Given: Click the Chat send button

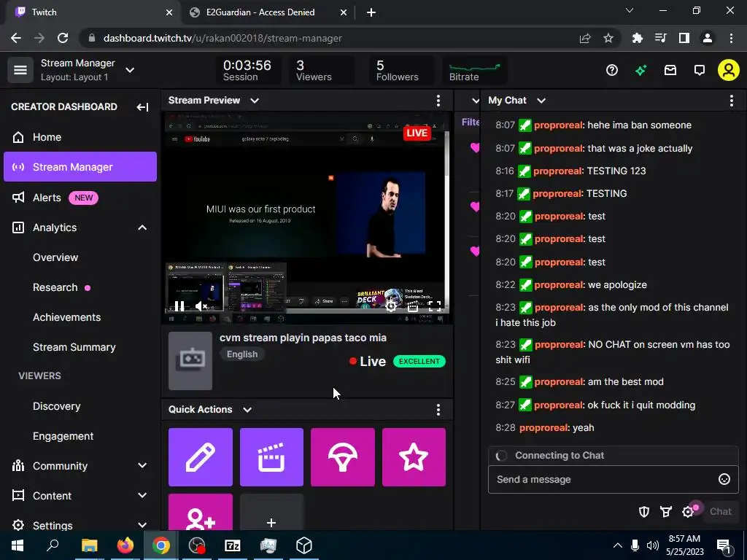Looking at the screenshot, I should (x=720, y=511).
